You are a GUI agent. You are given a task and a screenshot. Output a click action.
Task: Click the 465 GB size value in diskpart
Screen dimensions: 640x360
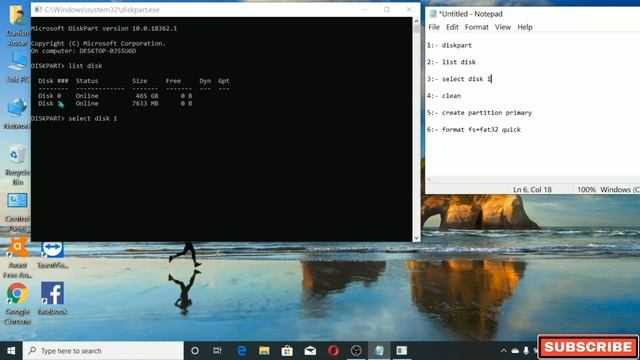[147, 96]
